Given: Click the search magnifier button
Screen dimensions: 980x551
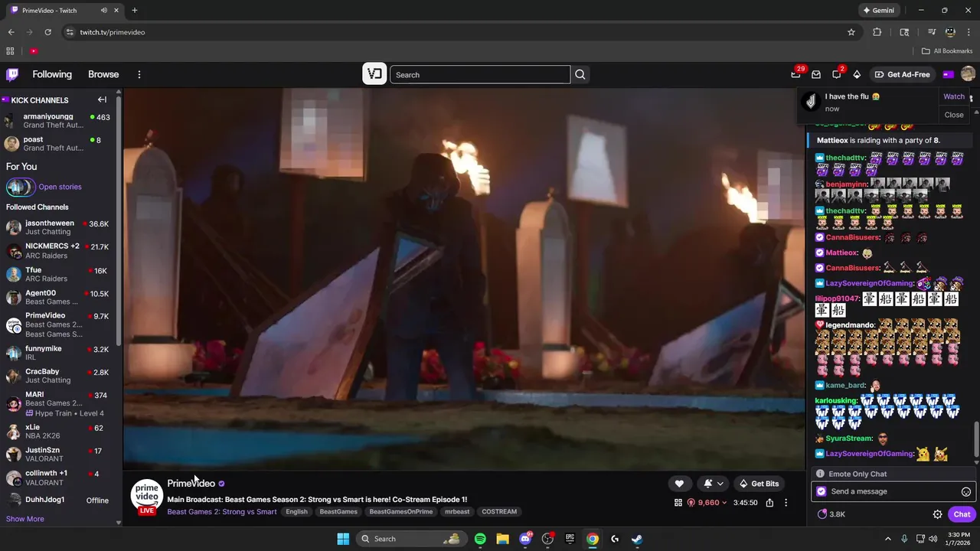Looking at the screenshot, I should 580,74.
